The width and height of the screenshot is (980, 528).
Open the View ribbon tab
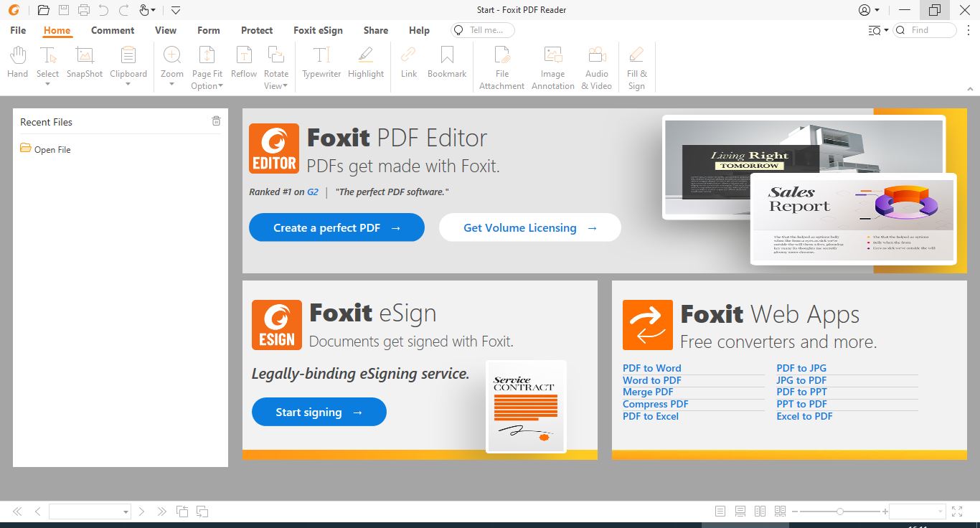(x=166, y=30)
